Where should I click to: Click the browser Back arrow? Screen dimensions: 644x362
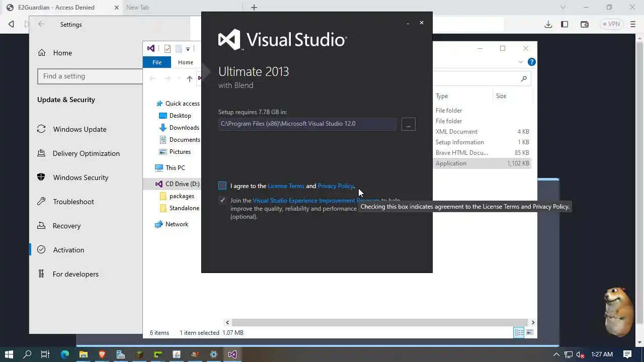[12, 24]
